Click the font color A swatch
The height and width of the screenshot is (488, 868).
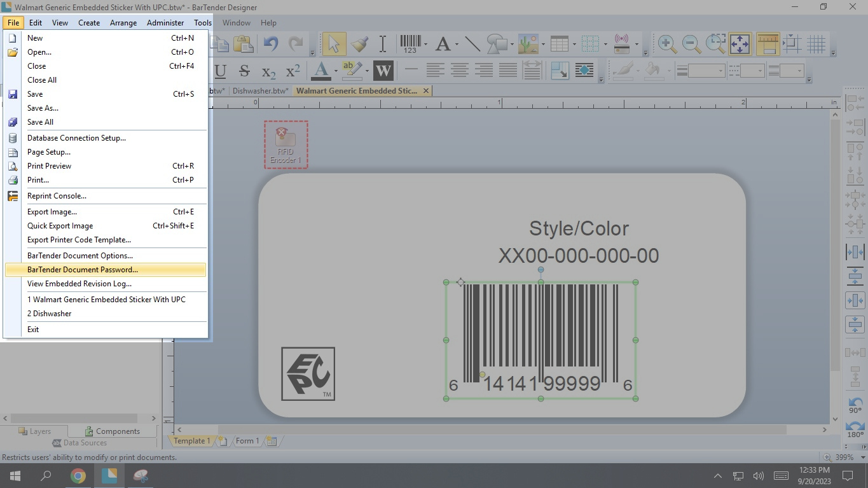tap(322, 70)
